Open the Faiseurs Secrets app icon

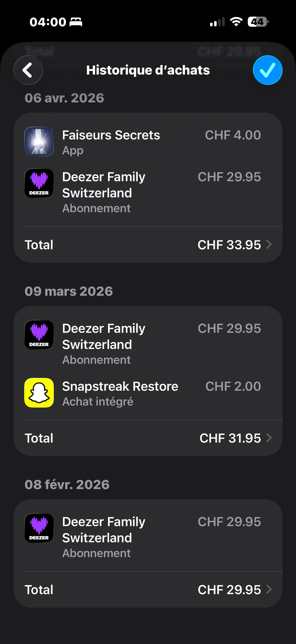(39, 141)
